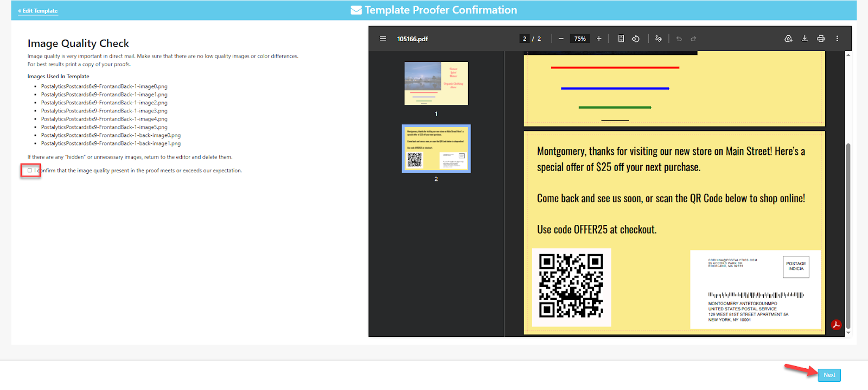Download the 105166.pdf file

coord(805,39)
